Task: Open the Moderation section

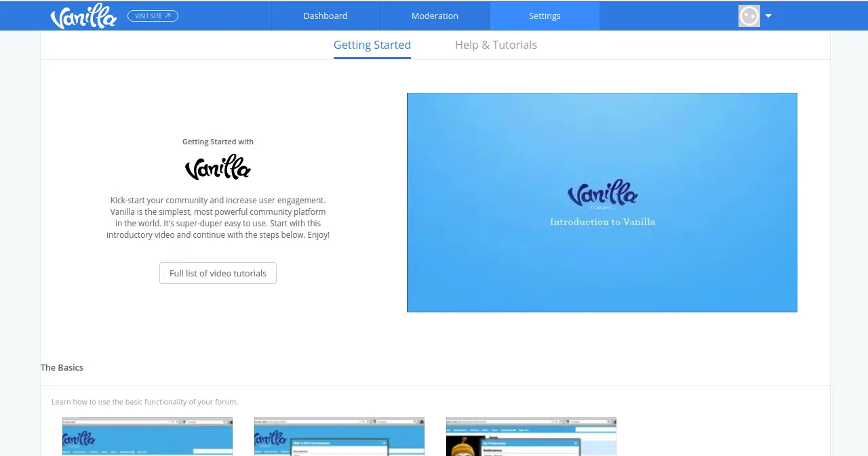Action: (x=435, y=16)
